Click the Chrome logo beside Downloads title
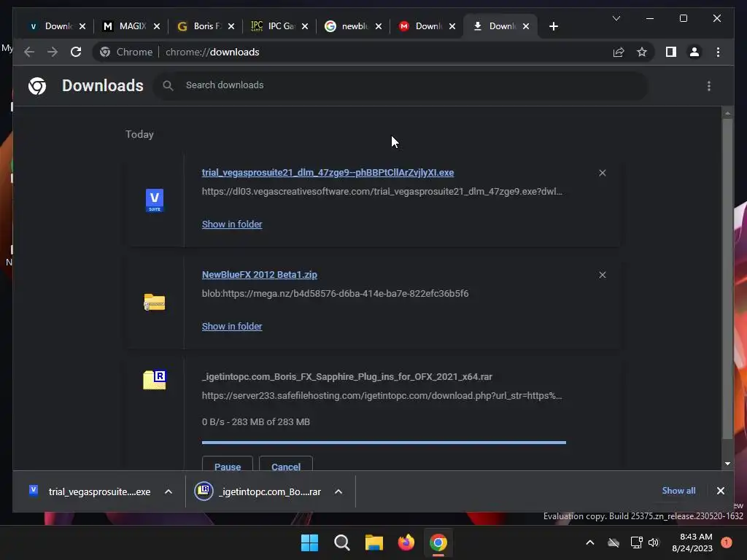The image size is (747, 560). point(37,86)
